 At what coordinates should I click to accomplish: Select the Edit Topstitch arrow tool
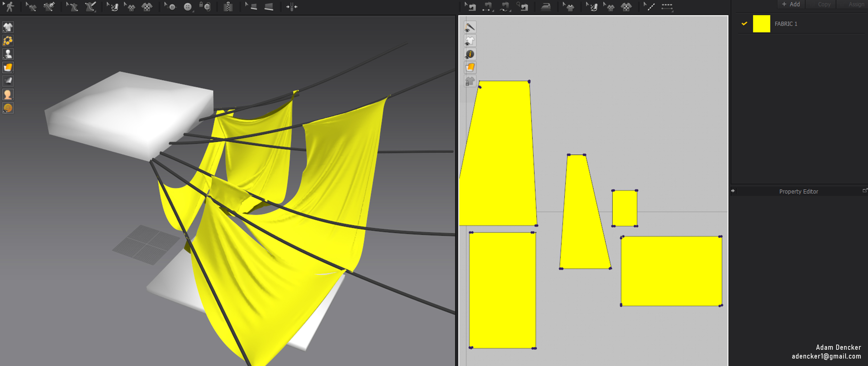tap(251, 6)
